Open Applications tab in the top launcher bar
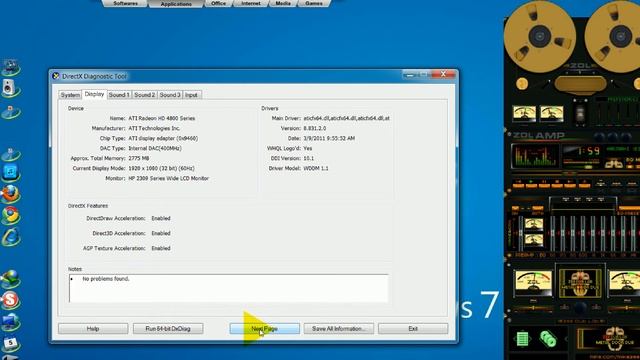Viewport: 640px width, 360px height. pyautogui.click(x=176, y=4)
